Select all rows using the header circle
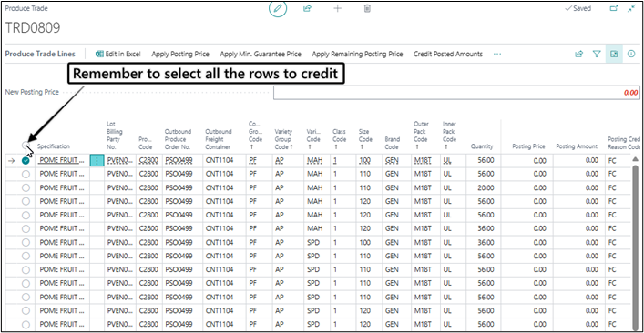 26,145
